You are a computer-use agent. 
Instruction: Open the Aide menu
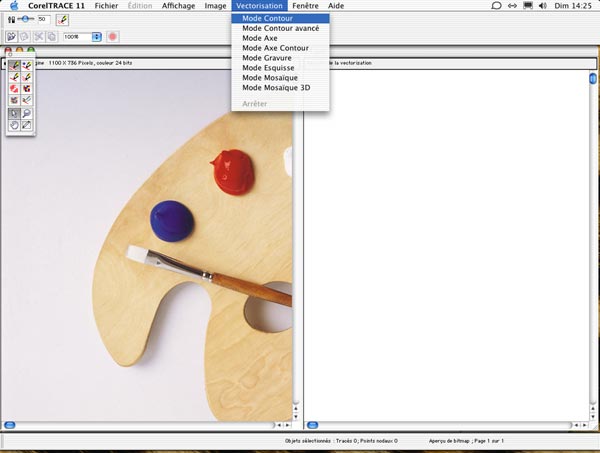(x=336, y=6)
